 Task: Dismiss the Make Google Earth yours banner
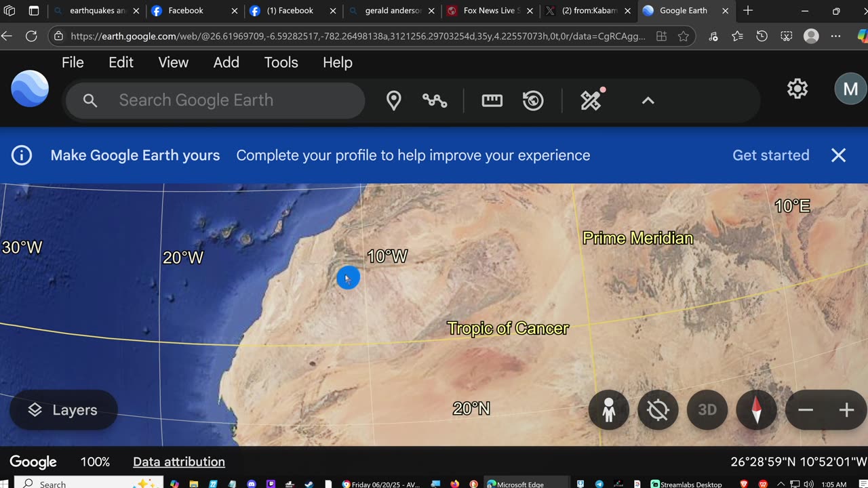tap(839, 155)
